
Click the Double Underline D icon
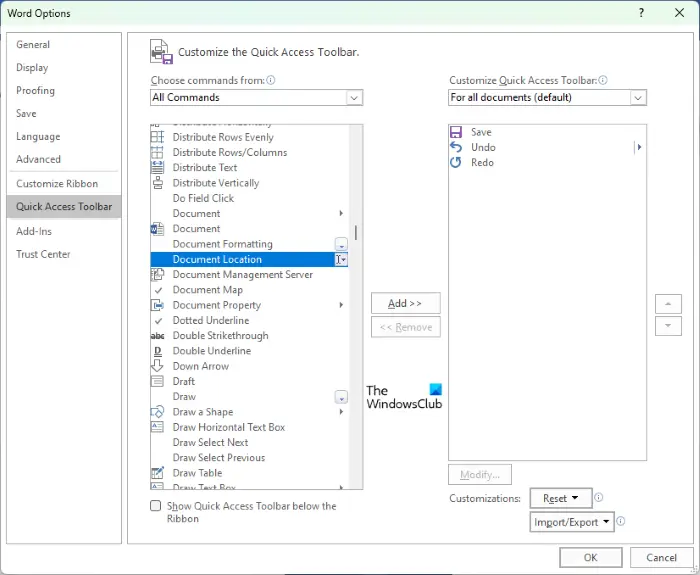click(157, 351)
